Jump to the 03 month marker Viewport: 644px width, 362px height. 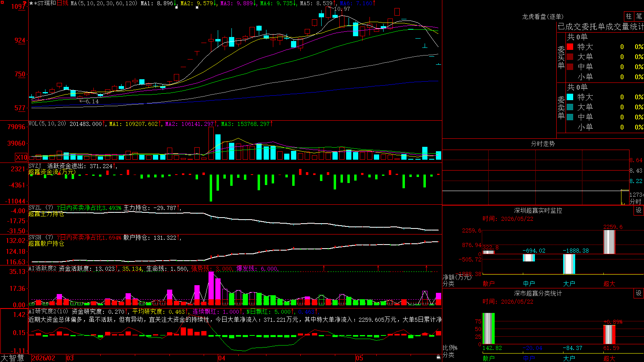[70, 358]
